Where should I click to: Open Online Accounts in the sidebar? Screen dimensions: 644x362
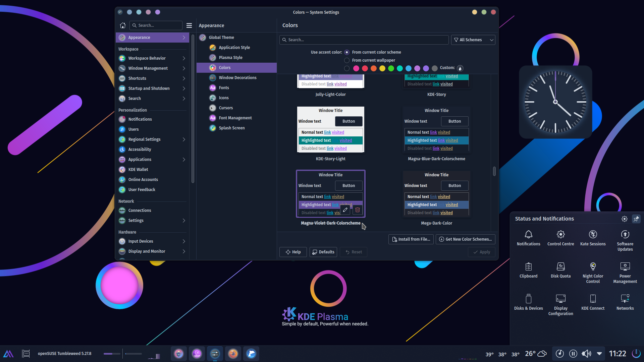point(152,180)
